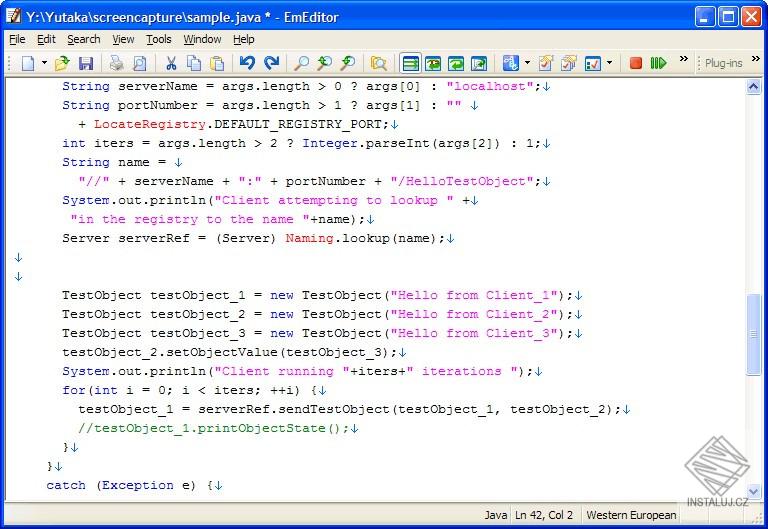Open properties for current configuration icon
768x529 pixels.
click(546, 63)
